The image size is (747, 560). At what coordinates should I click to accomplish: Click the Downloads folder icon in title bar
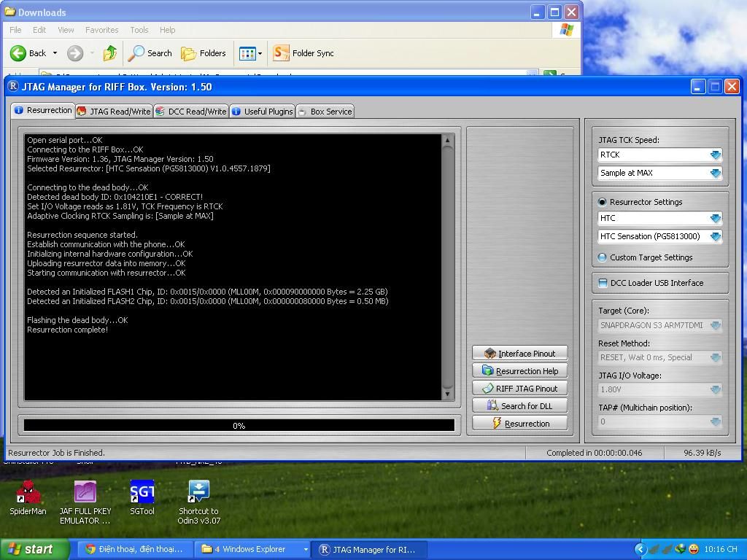(x=9, y=12)
